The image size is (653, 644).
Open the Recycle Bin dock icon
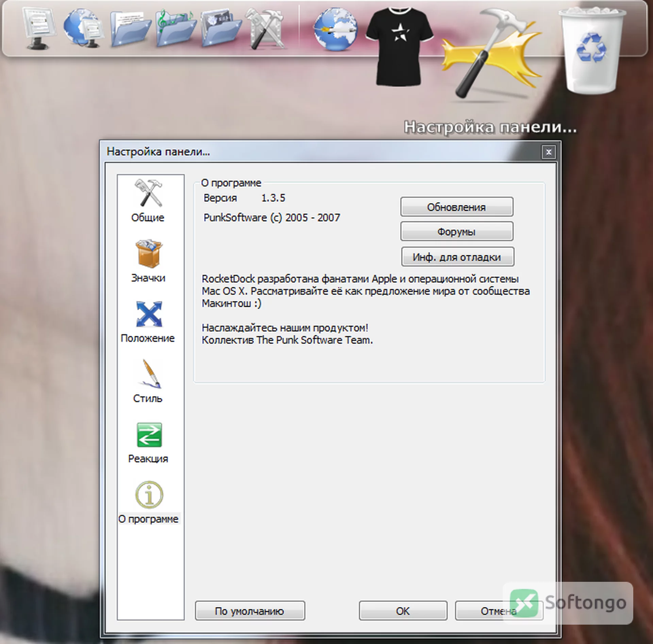(592, 50)
